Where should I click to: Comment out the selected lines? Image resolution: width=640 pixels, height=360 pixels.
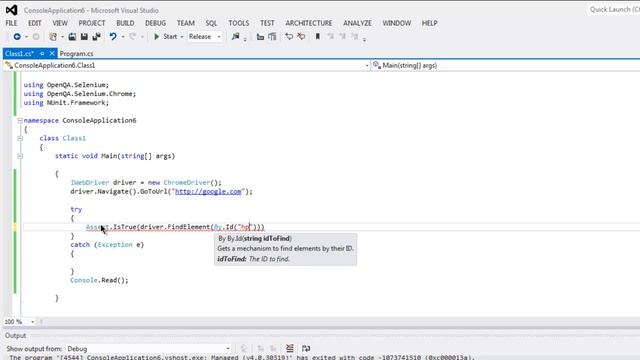click(x=289, y=37)
